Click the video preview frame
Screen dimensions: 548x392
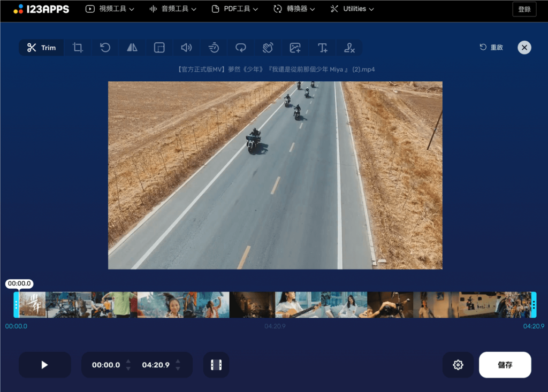point(275,175)
